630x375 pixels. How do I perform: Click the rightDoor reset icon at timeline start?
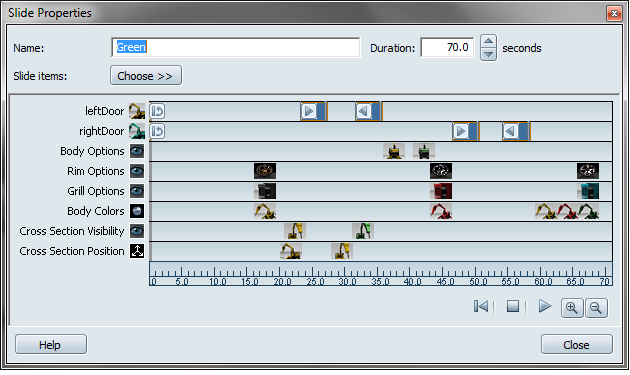157,131
